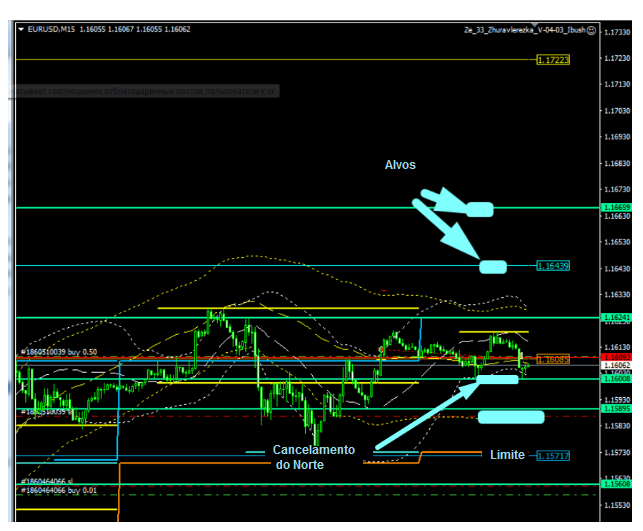Click the 1.15717 price tag near Limite
Image resolution: width=643 pixels, height=531 pixels.
[553, 455]
